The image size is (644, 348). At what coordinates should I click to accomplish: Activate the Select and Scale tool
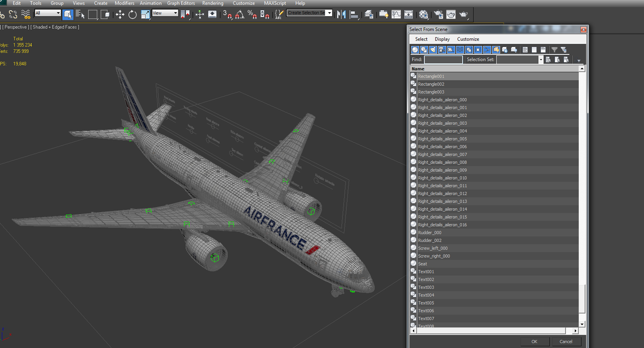coord(145,14)
